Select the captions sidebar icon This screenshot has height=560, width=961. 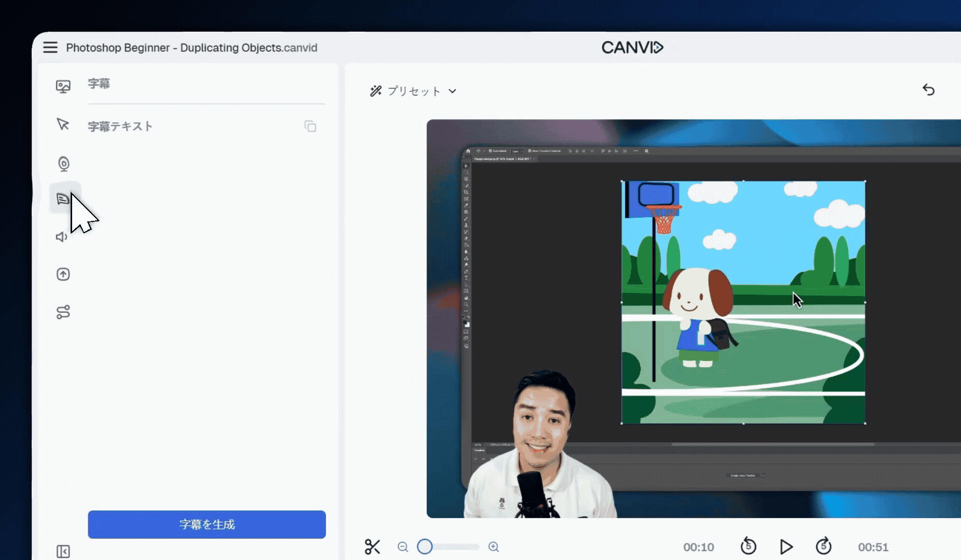point(63,199)
